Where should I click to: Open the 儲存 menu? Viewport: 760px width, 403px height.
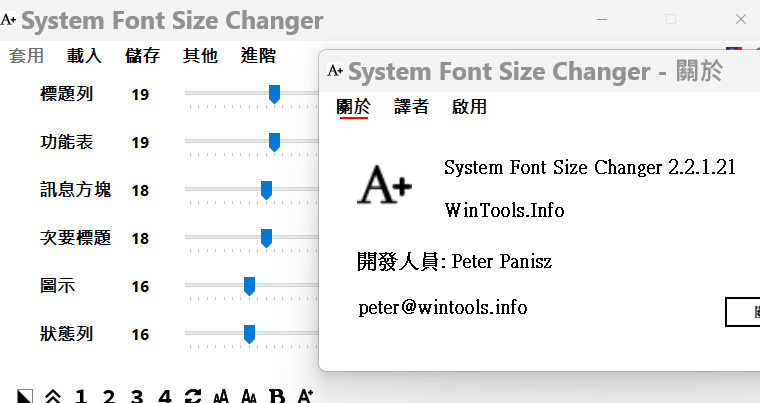click(142, 55)
